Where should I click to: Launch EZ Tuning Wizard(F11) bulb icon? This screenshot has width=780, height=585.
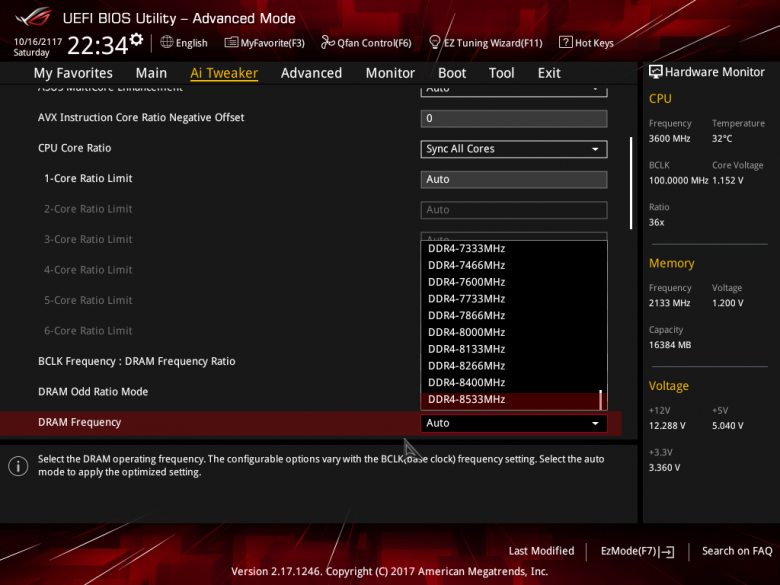[434, 42]
